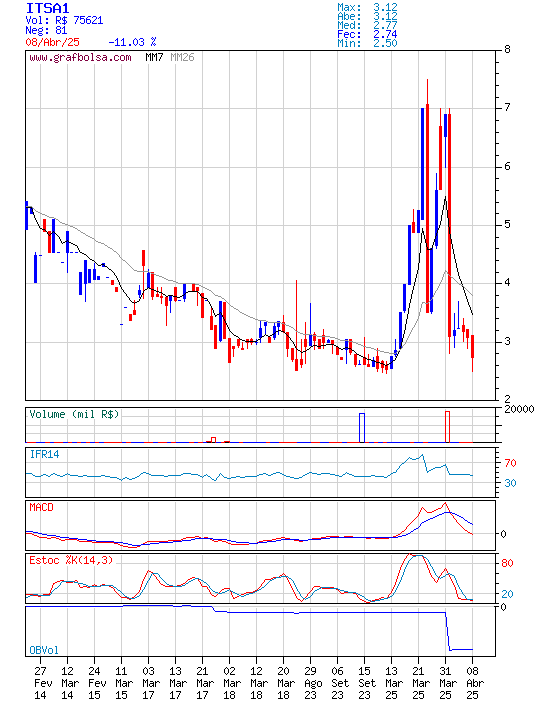Click the 27 Fev 14 date marker

point(40,683)
